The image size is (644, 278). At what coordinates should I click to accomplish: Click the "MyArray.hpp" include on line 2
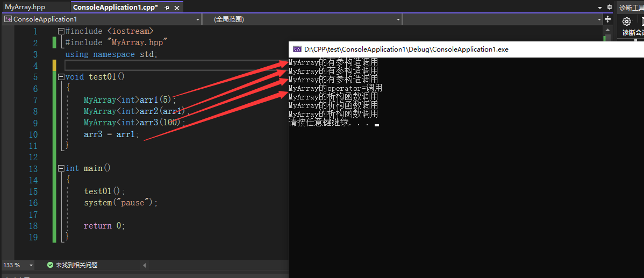point(138,42)
